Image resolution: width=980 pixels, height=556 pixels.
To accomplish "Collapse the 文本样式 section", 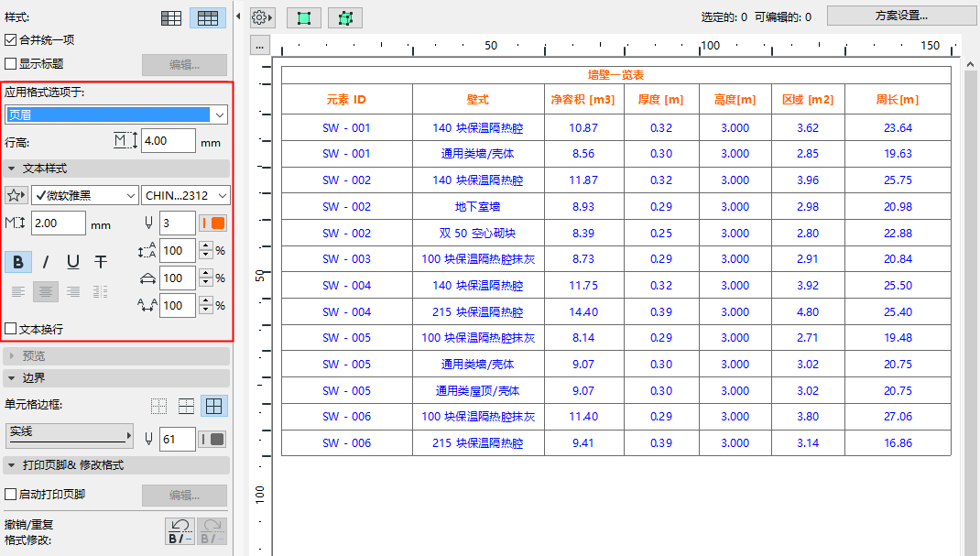I will pyautogui.click(x=11, y=169).
